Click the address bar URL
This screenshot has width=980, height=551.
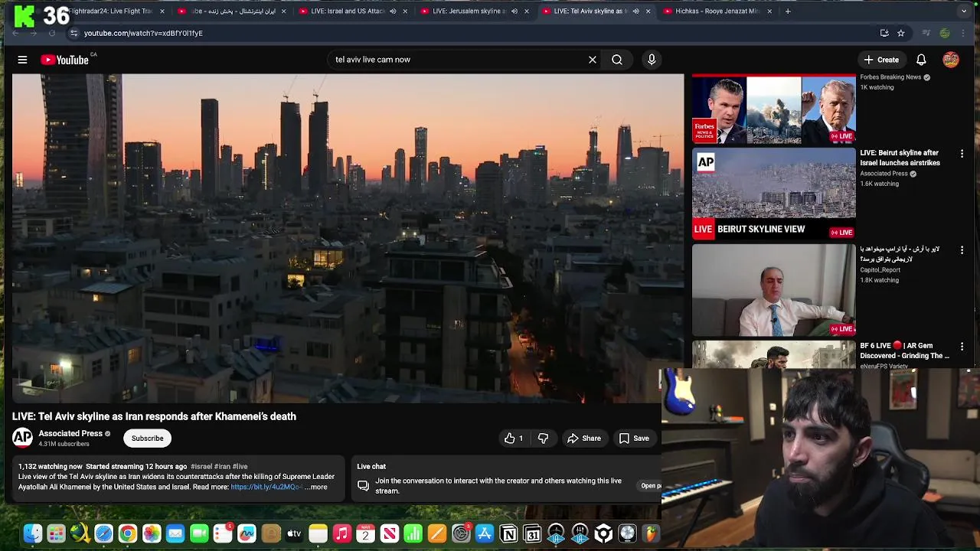point(143,33)
